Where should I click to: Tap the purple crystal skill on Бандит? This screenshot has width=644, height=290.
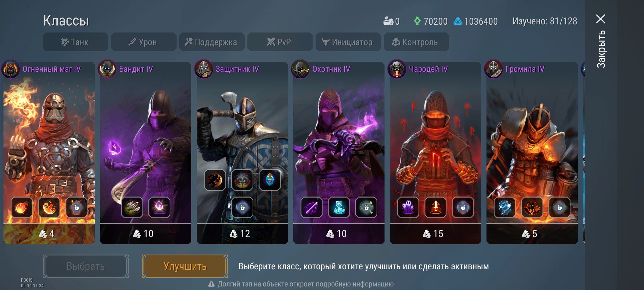159,207
